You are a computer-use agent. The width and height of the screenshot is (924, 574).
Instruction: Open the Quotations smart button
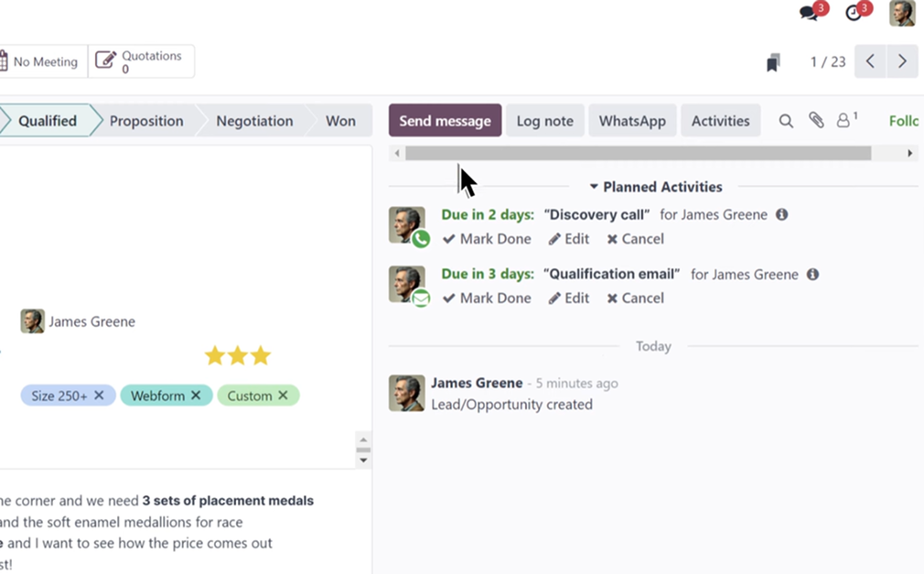[142, 60]
